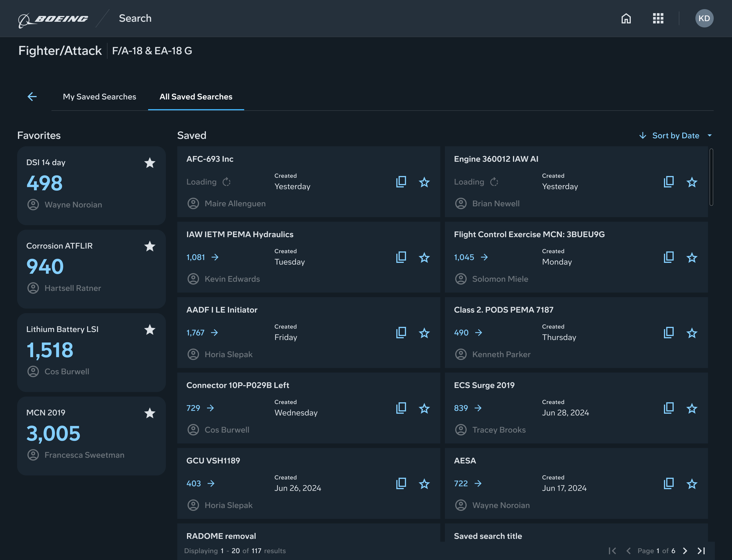The image size is (732, 560).
Task: Select author Brian Newell on Engine card
Action: click(x=496, y=203)
